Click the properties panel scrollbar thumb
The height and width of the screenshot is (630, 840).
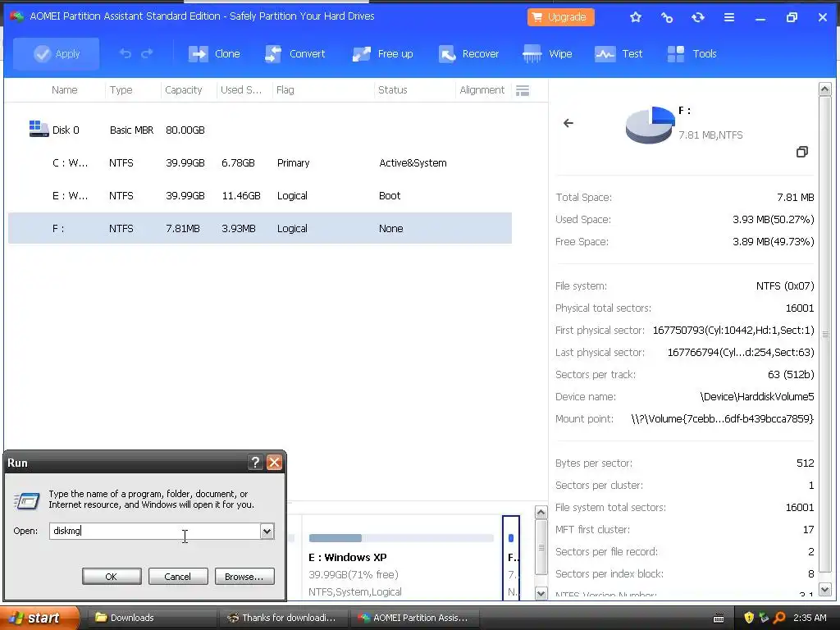(x=825, y=335)
